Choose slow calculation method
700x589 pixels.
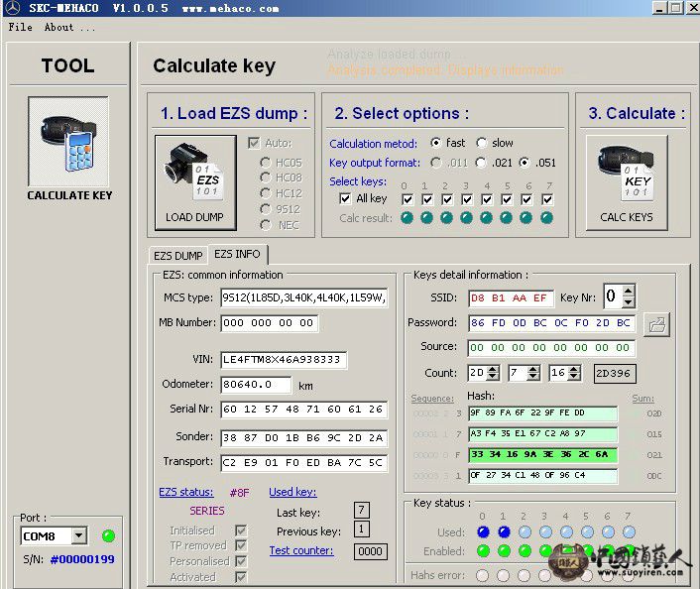coord(481,143)
